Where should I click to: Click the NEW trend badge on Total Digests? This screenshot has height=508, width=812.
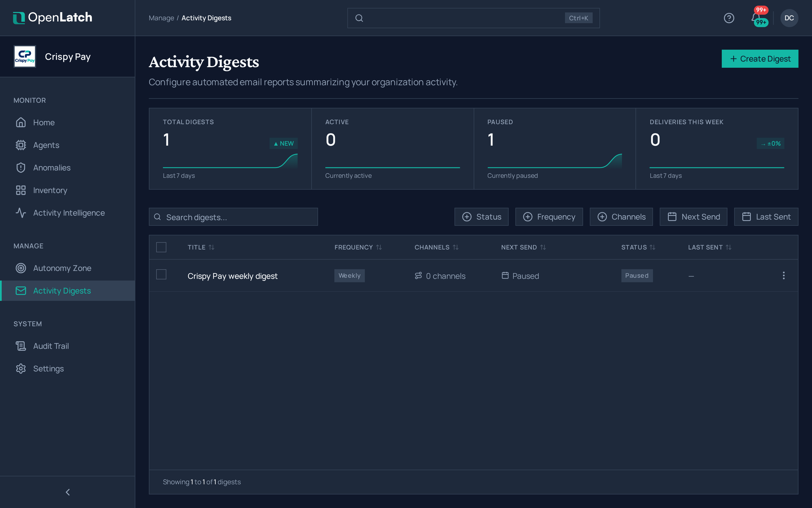click(x=284, y=143)
